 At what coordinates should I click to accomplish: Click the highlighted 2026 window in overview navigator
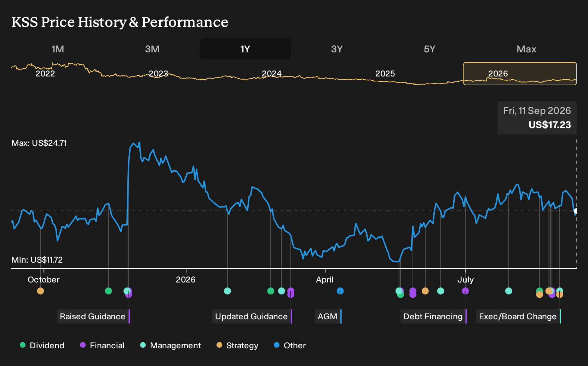pos(520,74)
